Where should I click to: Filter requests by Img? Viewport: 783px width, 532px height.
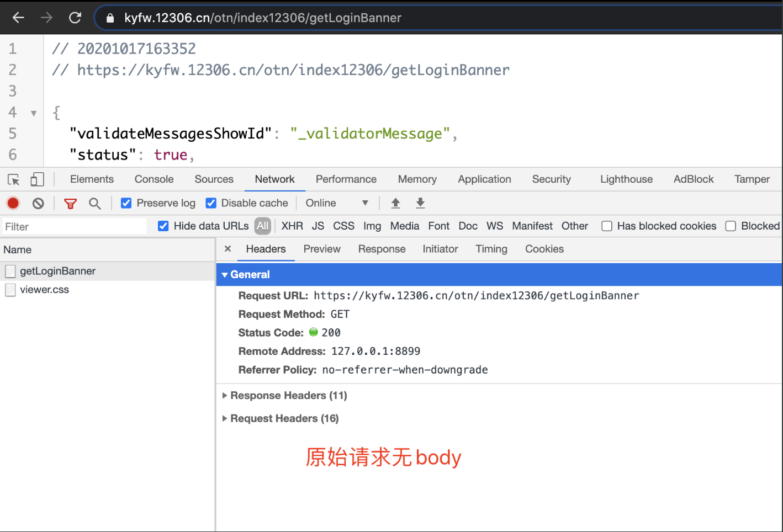372,226
